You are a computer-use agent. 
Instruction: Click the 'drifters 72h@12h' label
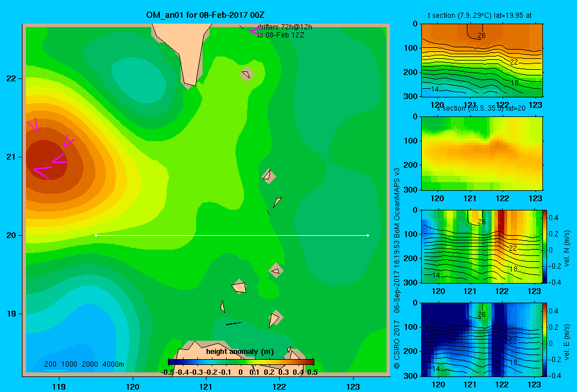click(x=284, y=27)
